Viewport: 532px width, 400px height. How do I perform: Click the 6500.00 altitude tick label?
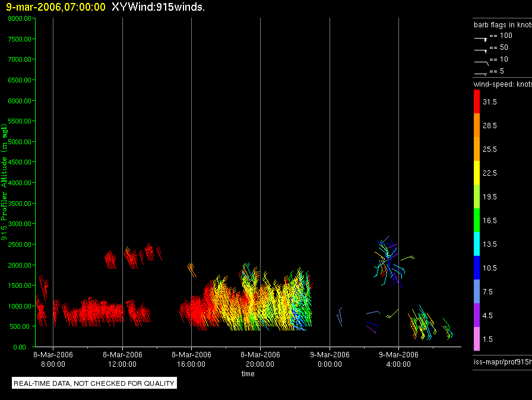point(20,80)
